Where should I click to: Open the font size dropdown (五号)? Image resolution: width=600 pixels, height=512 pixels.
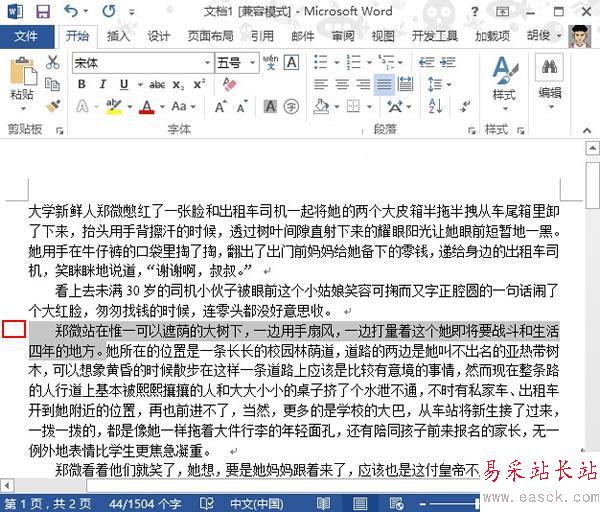pyautogui.click(x=253, y=62)
